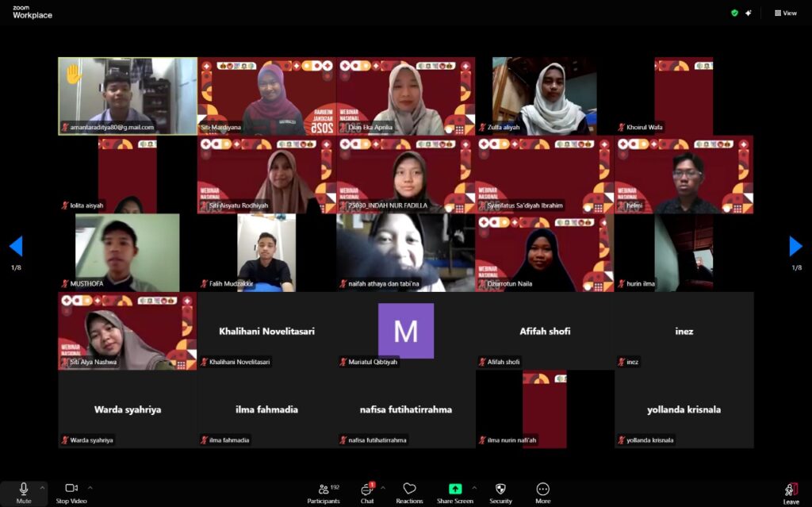Open the View layout menu
The height and width of the screenshot is (507, 812).
click(785, 13)
